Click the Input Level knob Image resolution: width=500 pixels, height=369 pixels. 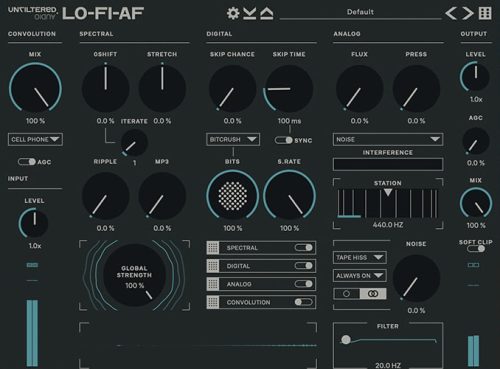pyautogui.click(x=34, y=223)
